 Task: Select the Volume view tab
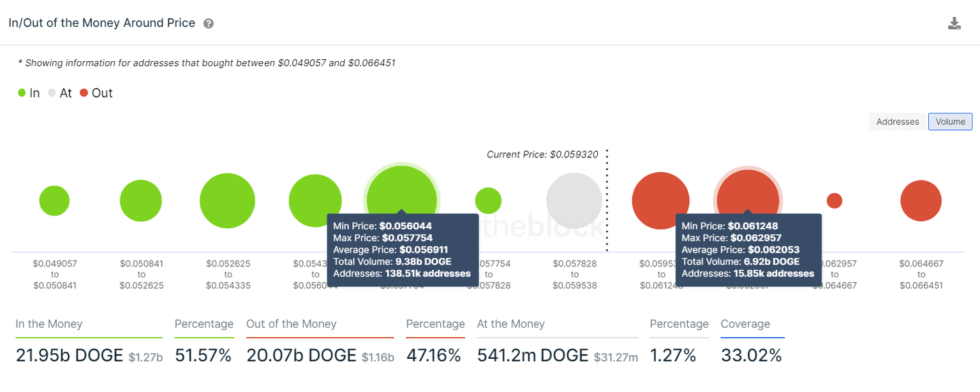coord(950,121)
